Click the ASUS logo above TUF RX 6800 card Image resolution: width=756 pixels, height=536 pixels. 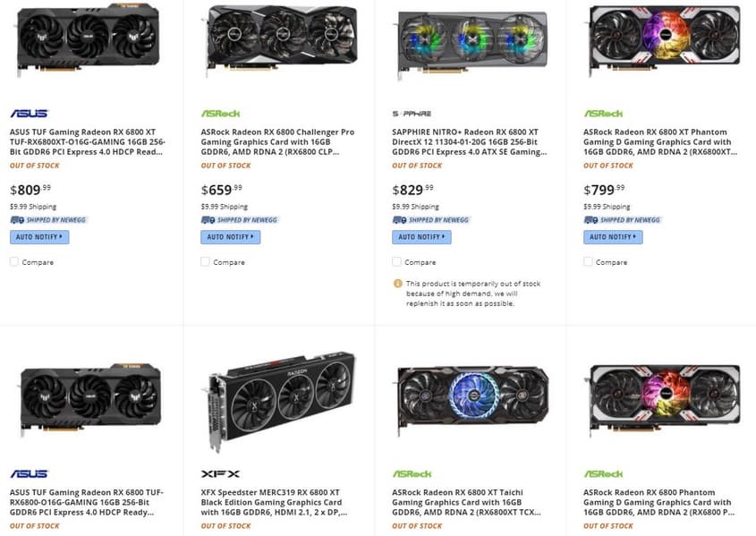(x=29, y=473)
